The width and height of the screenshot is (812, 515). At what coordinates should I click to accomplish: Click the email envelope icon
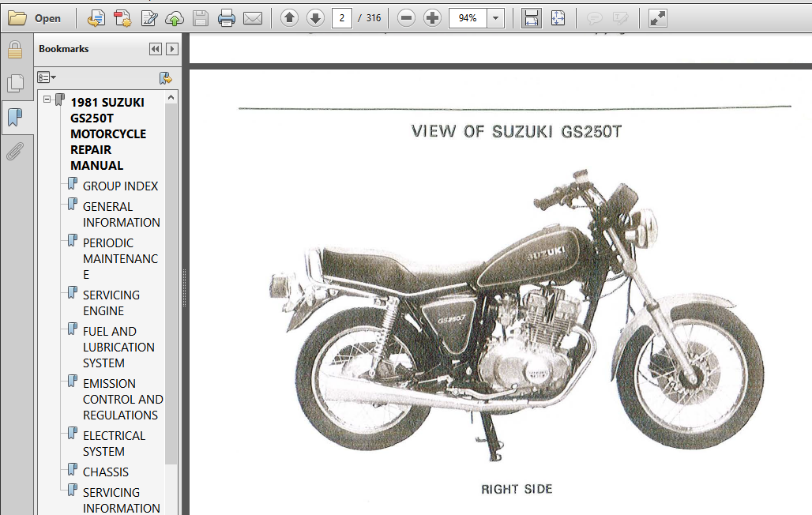click(x=253, y=19)
